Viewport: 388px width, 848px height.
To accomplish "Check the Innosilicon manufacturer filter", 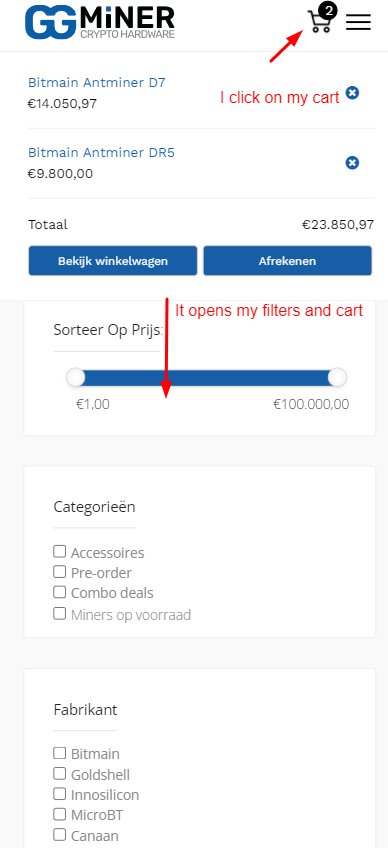I will [60, 793].
